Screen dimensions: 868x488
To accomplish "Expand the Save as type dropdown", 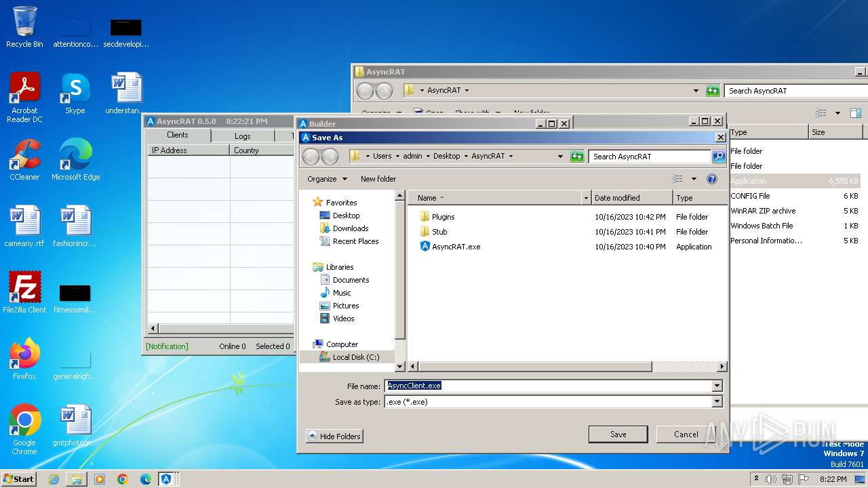I will coord(717,402).
